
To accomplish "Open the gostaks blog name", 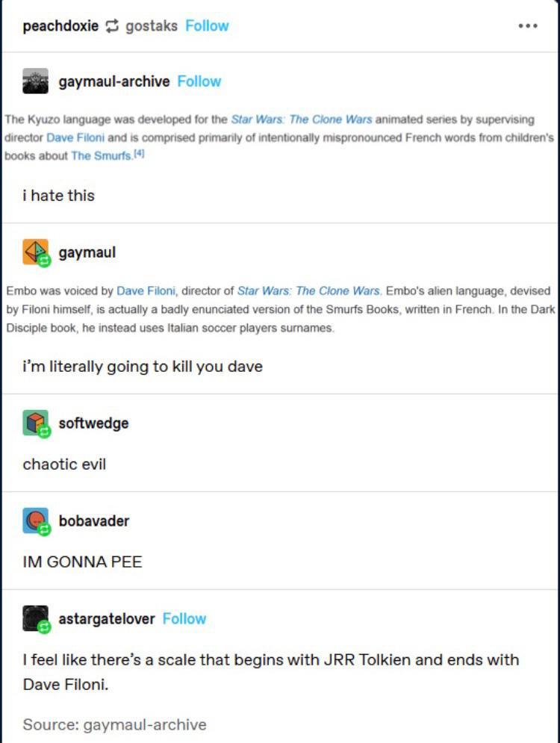I will pos(152,25).
